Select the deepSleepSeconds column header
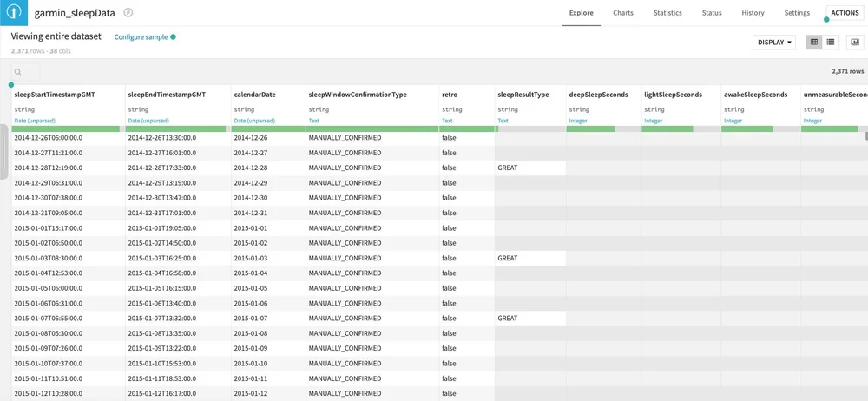The image size is (868, 401). click(598, 95)
